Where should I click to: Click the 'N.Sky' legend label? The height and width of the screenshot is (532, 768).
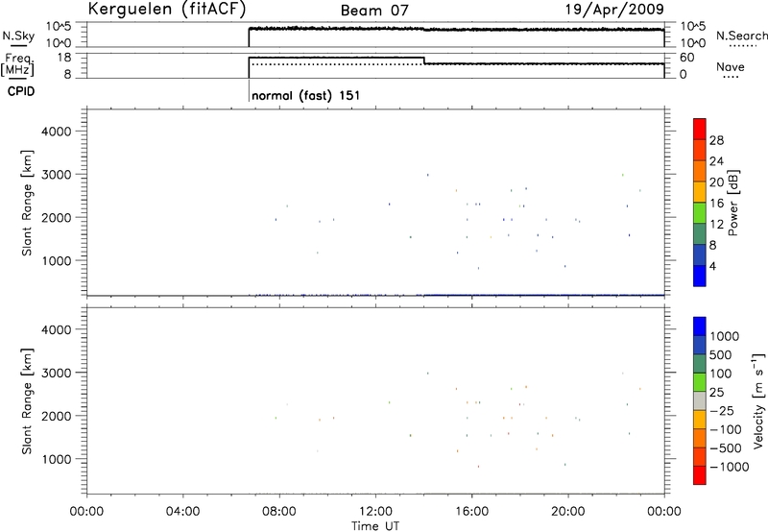pos(18,36)
